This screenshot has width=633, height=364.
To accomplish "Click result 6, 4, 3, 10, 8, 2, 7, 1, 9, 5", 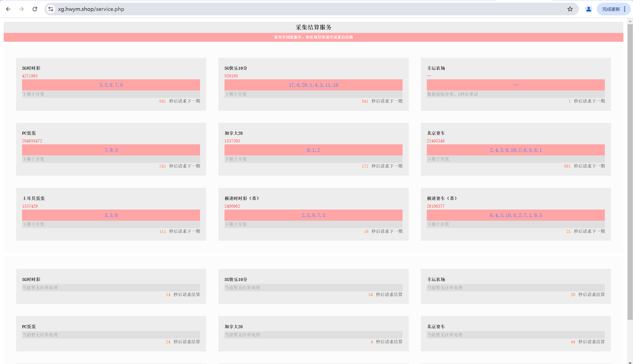I will coord(516,215).
